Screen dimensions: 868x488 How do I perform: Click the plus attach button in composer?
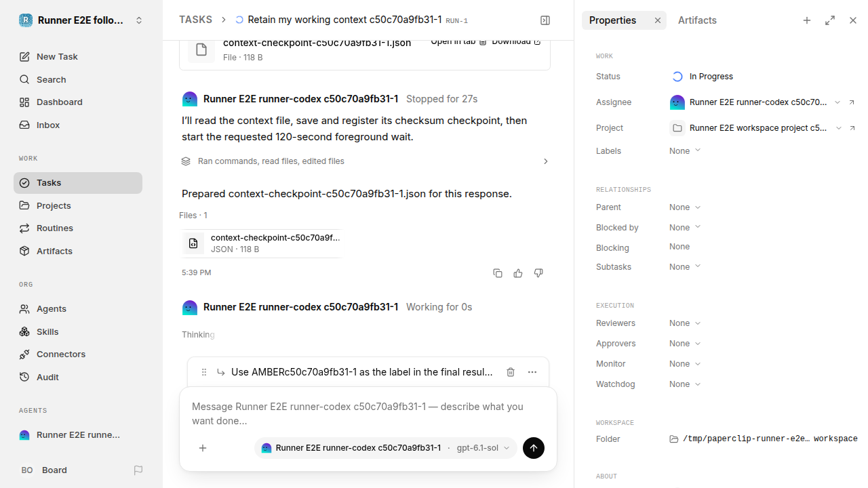click(x=203, y=448)
